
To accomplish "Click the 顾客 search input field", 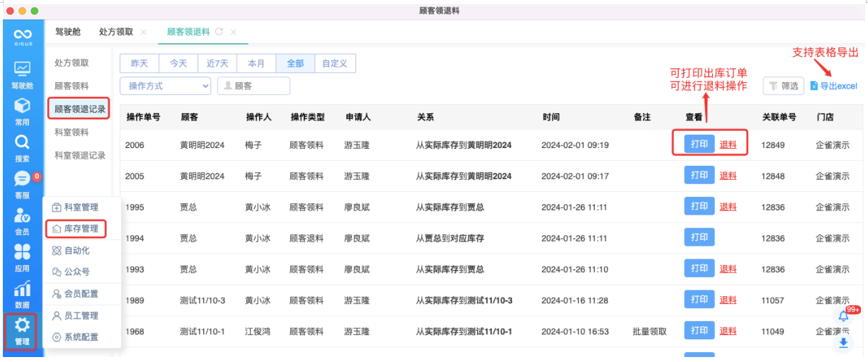I will [x=253, y=86].
